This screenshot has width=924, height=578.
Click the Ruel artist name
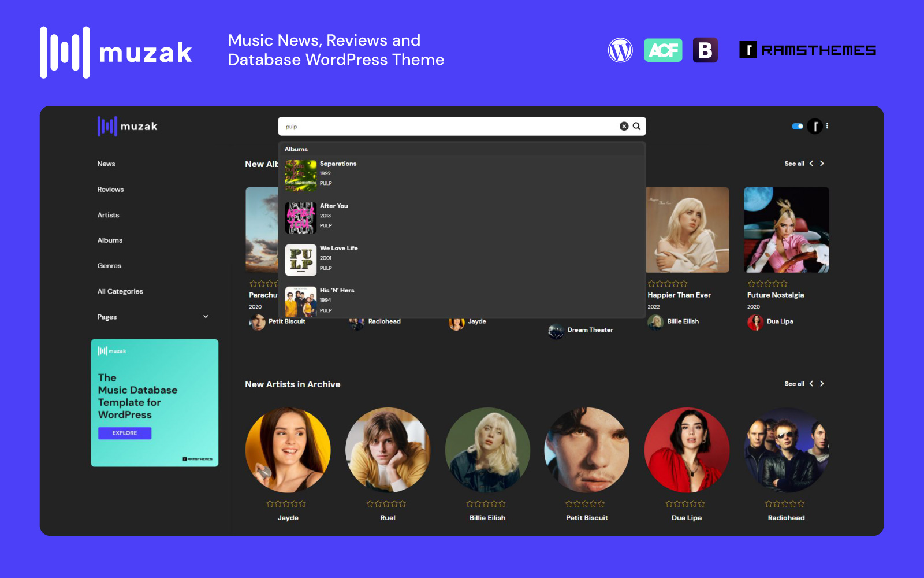388,518
